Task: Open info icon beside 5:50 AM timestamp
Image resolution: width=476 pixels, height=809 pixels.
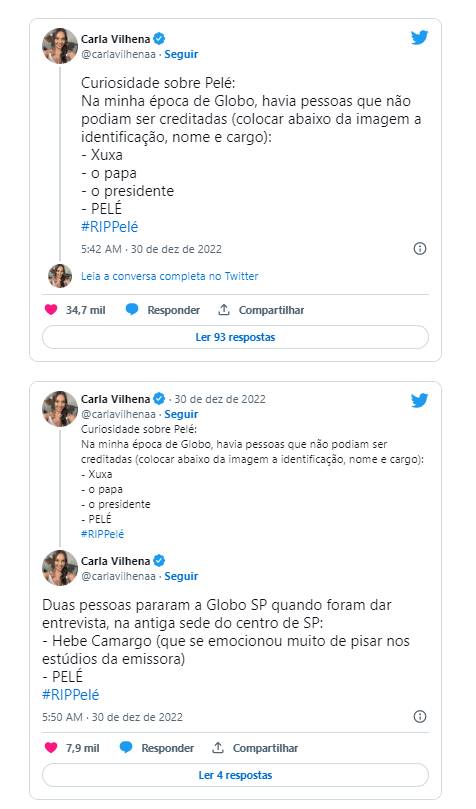Action: click(x=420, y=716)
